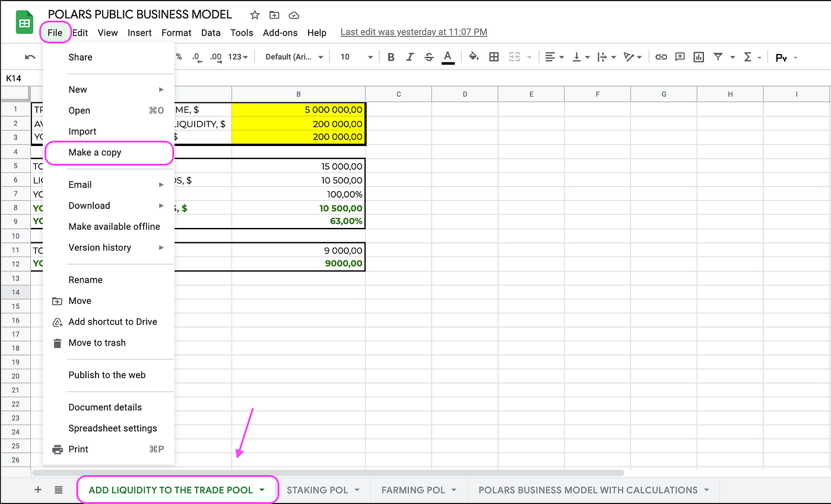This screenshot has width=831, height=504.
Task: Open the Edit menu
Action: coord(80,33)
